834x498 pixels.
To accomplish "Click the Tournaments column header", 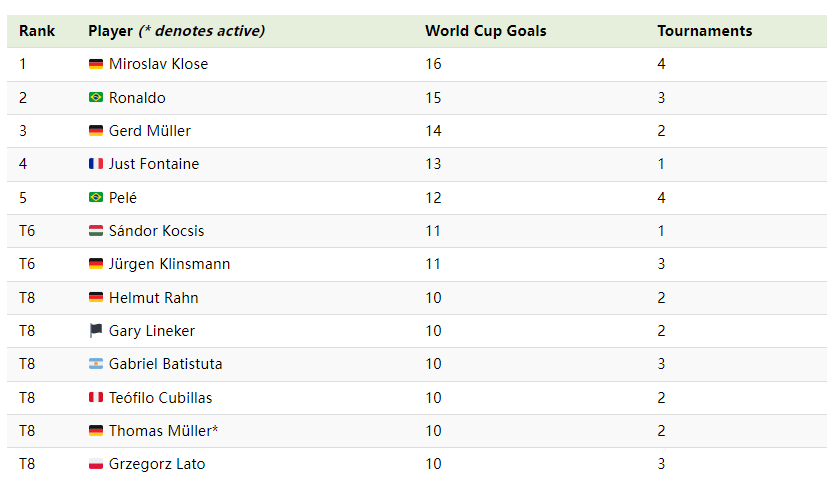I will tap(705, 31).
